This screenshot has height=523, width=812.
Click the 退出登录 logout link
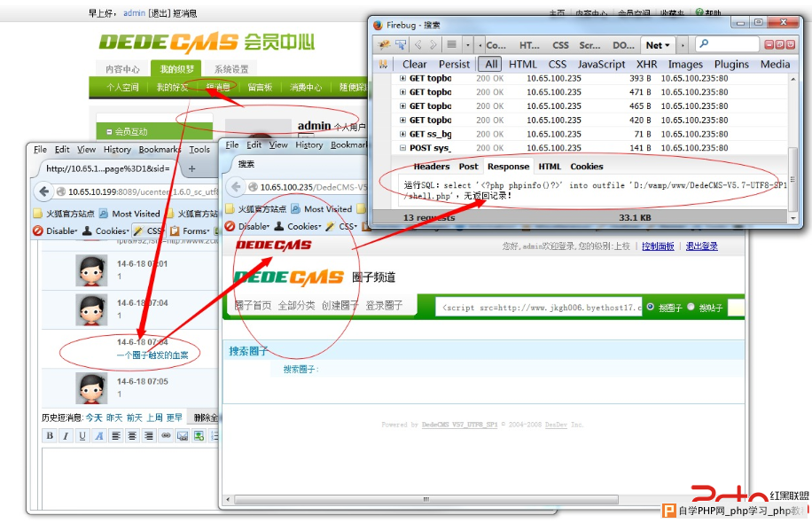click(x=702, y=246)
